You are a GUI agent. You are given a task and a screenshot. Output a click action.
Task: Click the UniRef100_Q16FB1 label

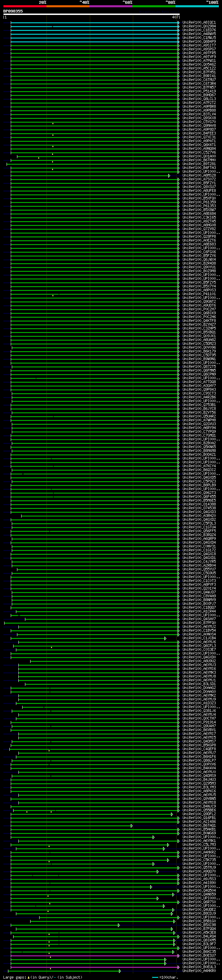pyautogui.click(x=199, y=818)
